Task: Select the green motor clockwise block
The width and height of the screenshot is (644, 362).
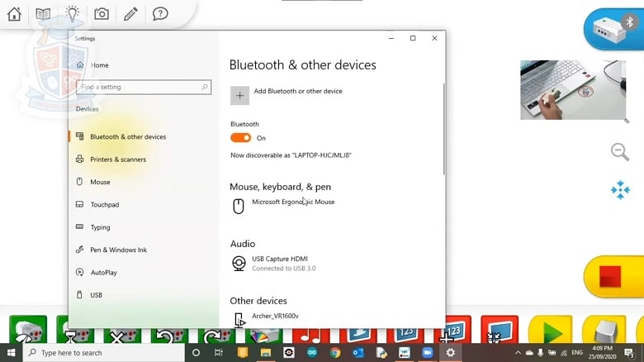Action: pos(217,336)
